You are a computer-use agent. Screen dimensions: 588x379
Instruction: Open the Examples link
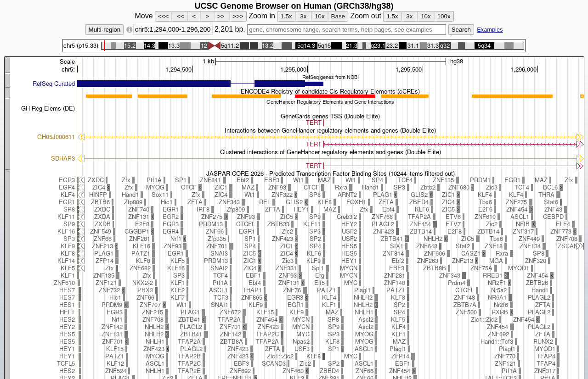tap(490, 30)
